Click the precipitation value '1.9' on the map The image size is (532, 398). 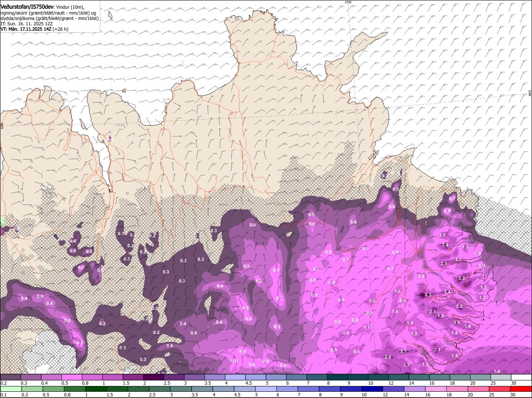click(x=441, y=316)
